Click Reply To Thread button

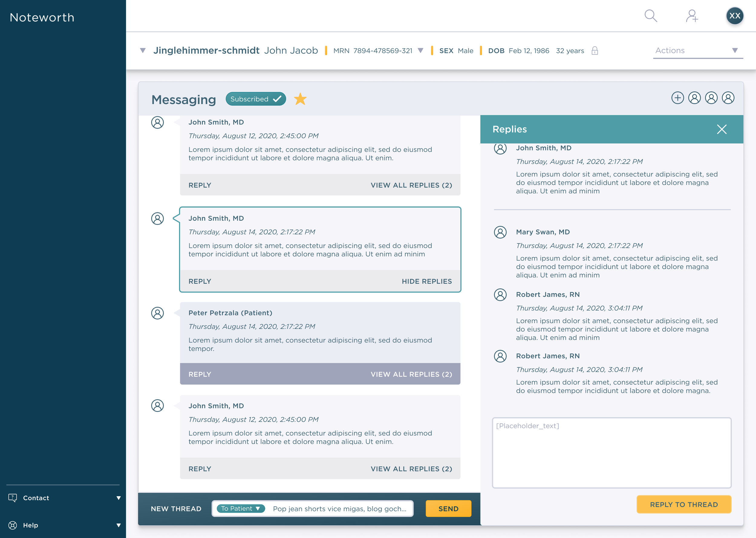point(684,504)
